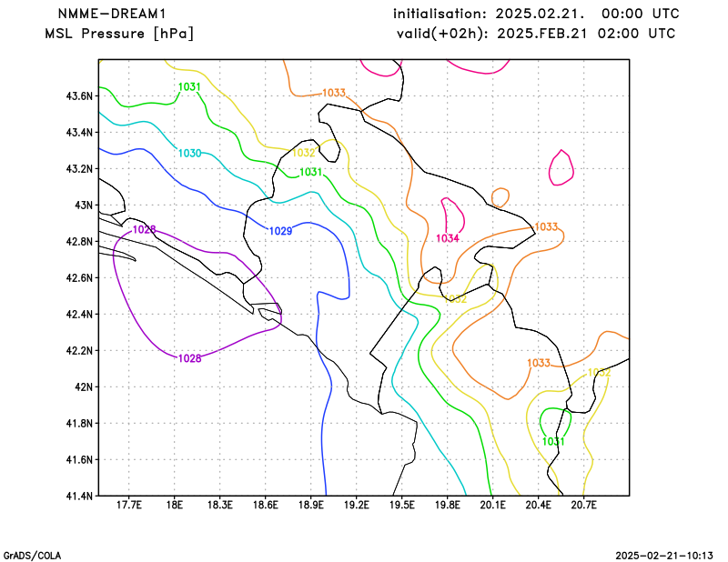Screen dimensions: 728x562
Task: Click the 42.4N latitude label
Action: click(80, 314)
